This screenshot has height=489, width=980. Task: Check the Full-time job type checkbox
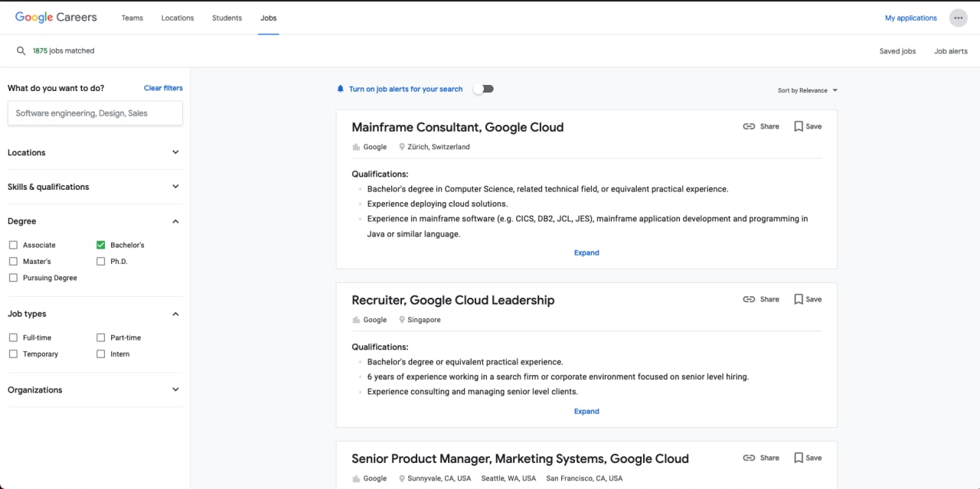13,337
